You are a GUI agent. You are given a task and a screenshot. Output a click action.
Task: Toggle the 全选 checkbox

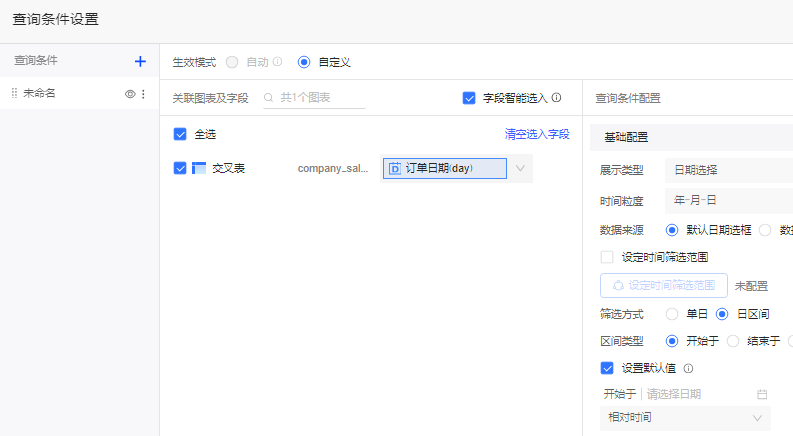[180, 134]
